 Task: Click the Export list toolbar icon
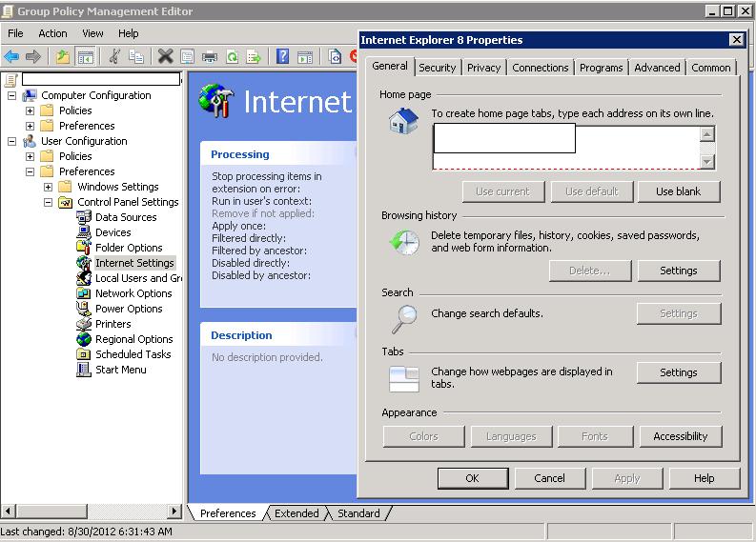point(254,57)
